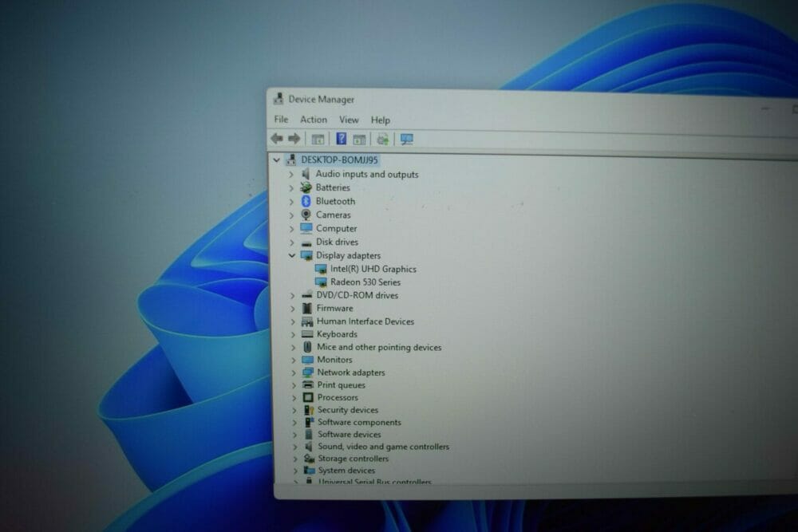Click the adapter icon beside Radeon 530 Series
Viewport: 798px width, 532px height.
point(321,282)
